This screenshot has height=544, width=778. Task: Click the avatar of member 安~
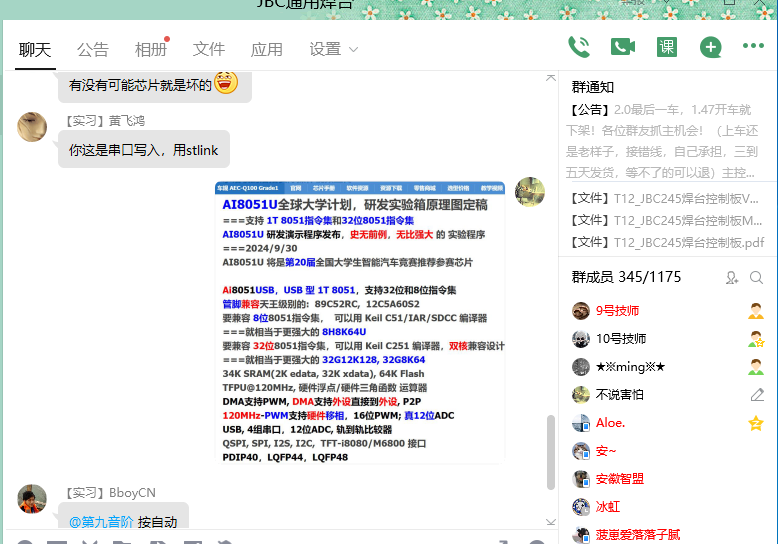581,451
